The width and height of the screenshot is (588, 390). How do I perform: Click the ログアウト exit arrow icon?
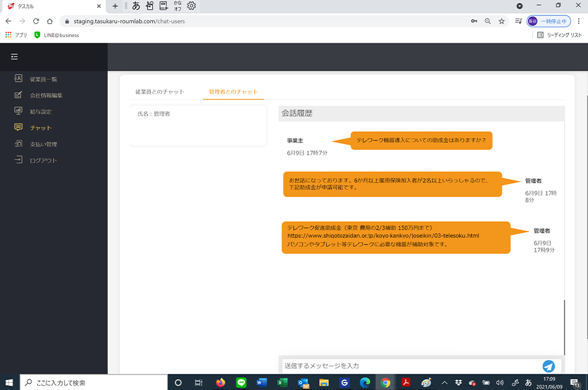tap(19, 160)
